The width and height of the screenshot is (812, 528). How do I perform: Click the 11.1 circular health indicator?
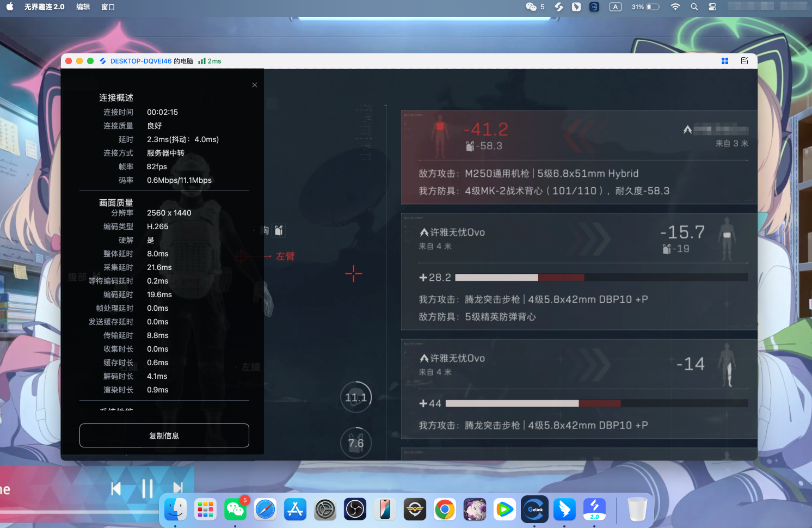[356, 397]
